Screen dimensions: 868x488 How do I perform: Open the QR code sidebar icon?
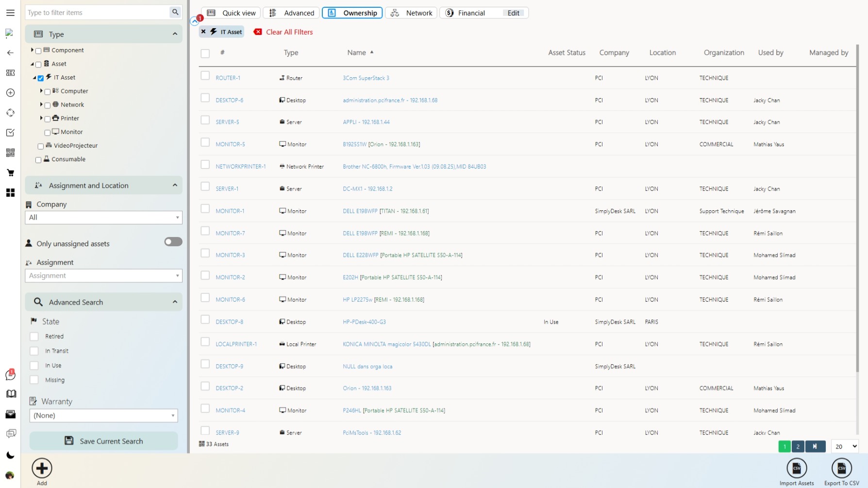10,153
